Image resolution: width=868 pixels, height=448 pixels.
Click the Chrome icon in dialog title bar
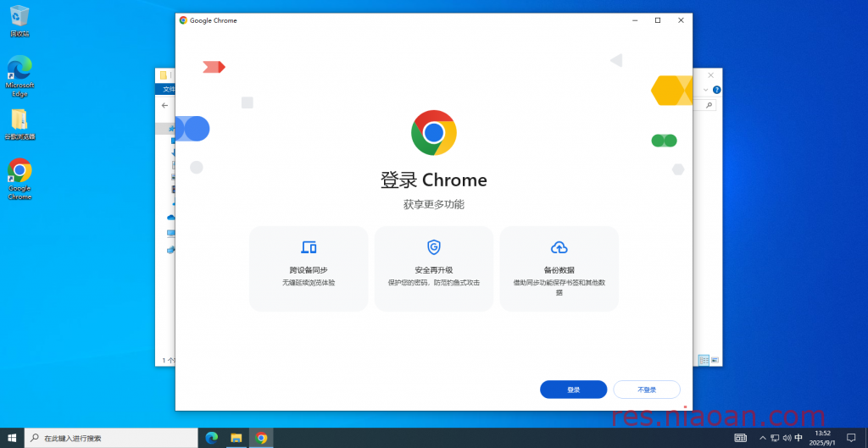[x=183, y=20]
